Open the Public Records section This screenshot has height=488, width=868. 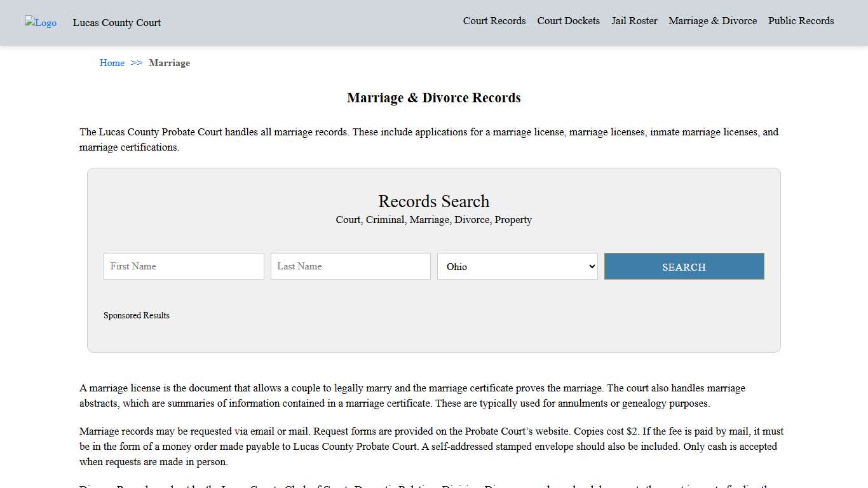click(801, 20)
